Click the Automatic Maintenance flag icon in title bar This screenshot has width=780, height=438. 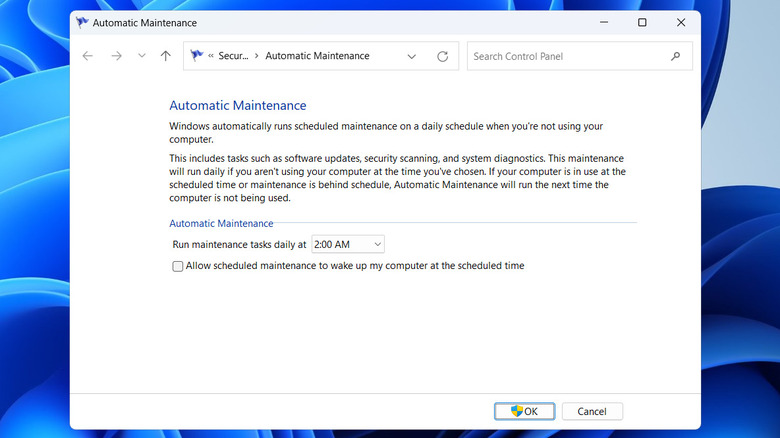(x=83, y=23)
